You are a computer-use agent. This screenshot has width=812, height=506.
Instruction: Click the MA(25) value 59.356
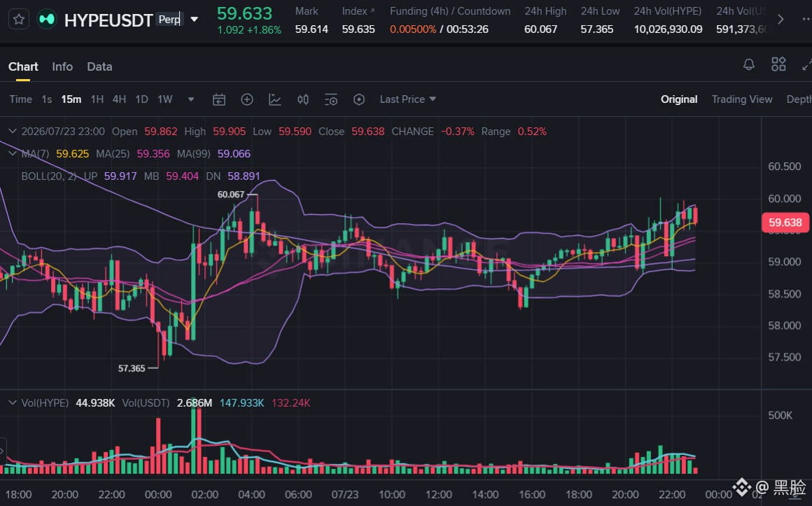(x=153, y=154)
